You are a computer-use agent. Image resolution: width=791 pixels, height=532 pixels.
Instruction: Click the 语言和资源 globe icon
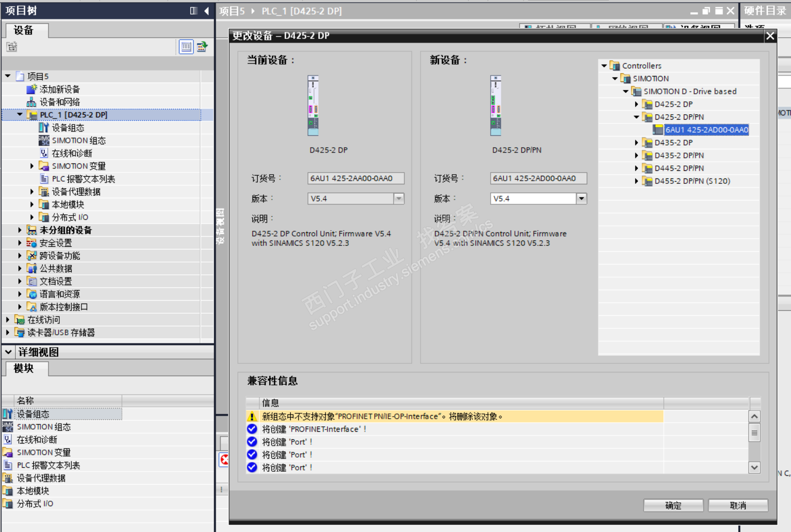[32, 294]
